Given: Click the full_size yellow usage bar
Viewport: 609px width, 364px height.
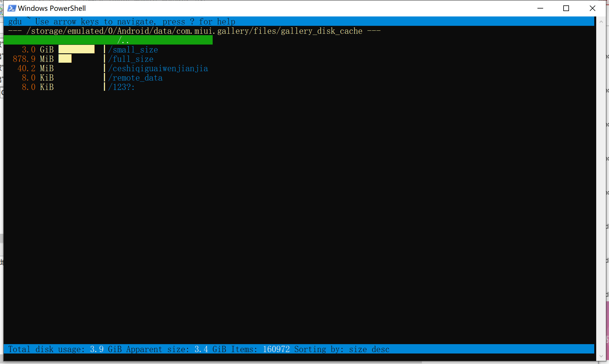Looking at the screenshot, I should pyautogui.click(x=65, y=59).
